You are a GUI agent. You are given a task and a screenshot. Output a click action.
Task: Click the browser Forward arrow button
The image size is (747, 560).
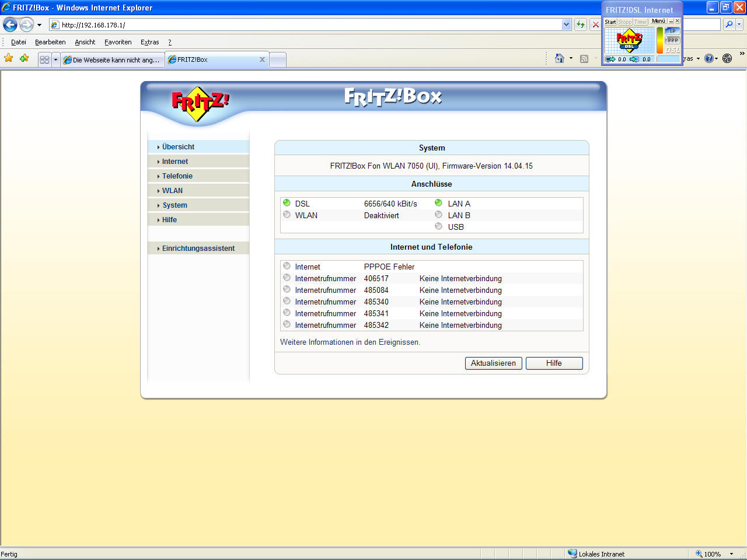tap(27, 24)
